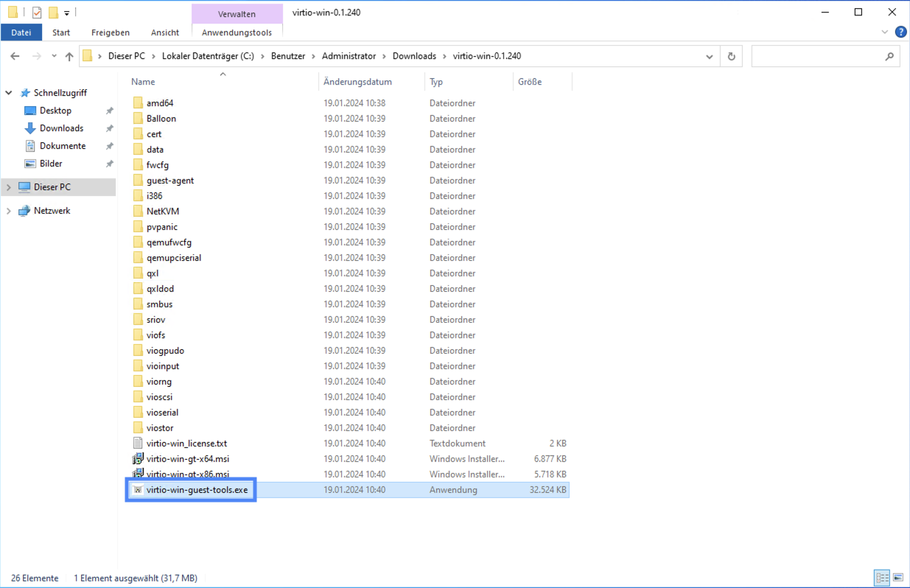Select the sriov folder name
Viewport: 910px width, 588px height.
point(157,320)
